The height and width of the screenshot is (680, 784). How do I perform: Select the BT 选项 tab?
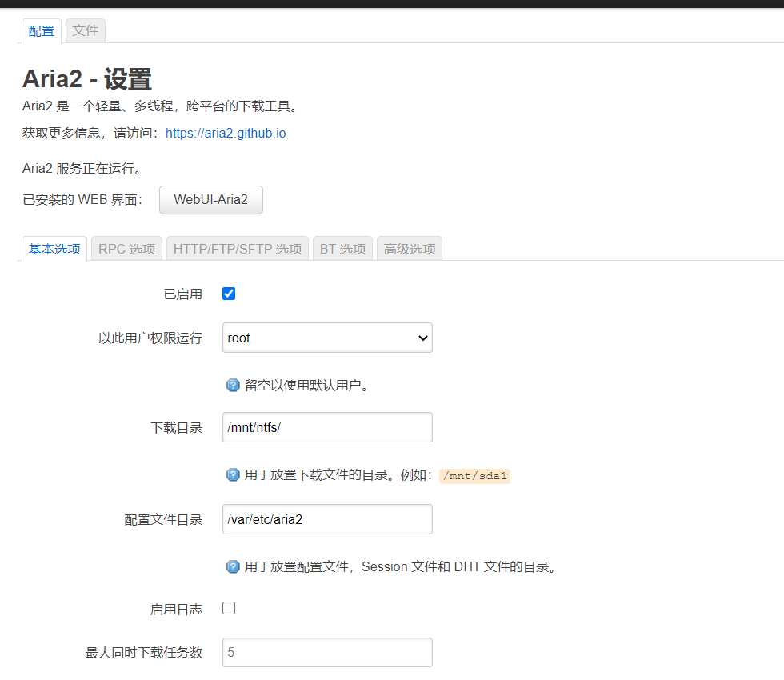(x=342, y=249)
